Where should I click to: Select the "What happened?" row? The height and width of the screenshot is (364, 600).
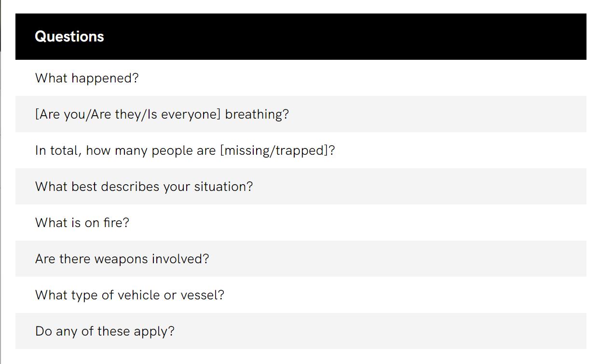pyautogui.click(x=87, y=78)
